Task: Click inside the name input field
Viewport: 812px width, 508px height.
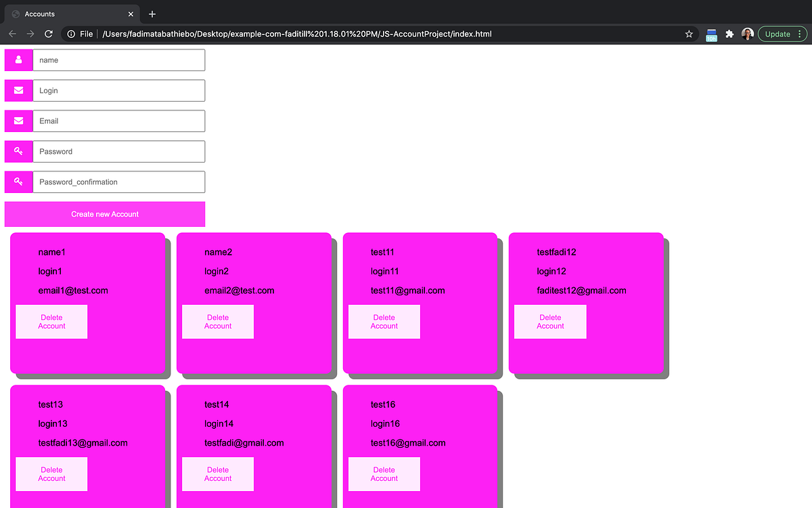Action: (119, 60)
